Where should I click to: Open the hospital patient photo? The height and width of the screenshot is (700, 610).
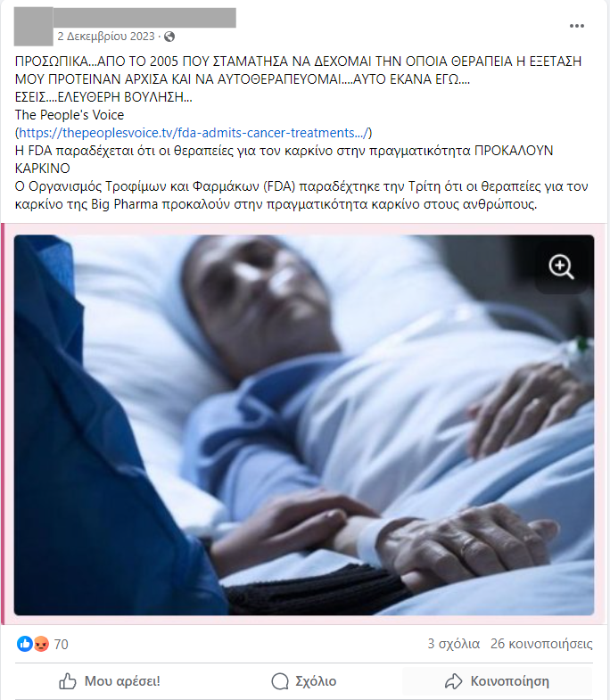click(303, 425)
